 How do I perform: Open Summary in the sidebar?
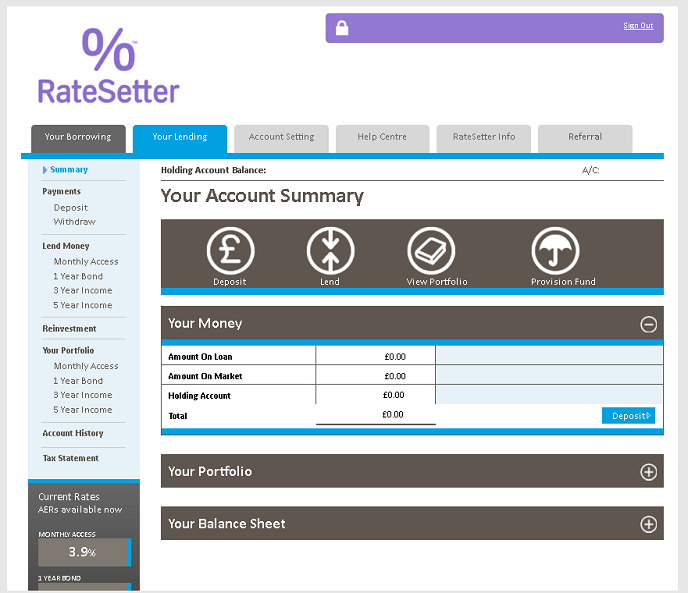click(69, 169)
